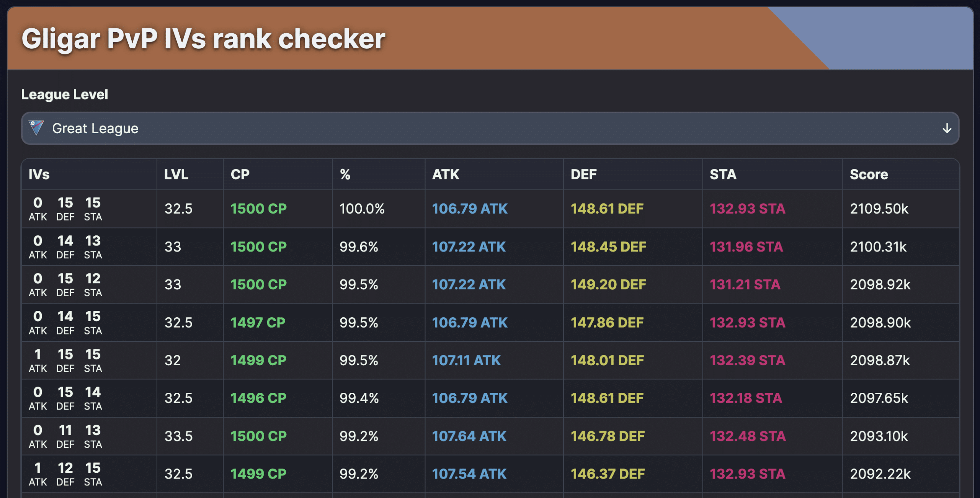The image size is (980, 498).
Task: Select the 100.0% rank row
Action: point(362,209)
